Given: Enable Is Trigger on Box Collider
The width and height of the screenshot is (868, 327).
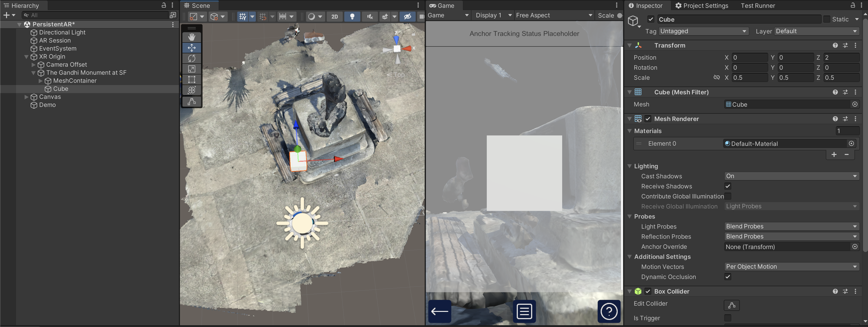Looking at the screenshot, I should pos(728,318).
